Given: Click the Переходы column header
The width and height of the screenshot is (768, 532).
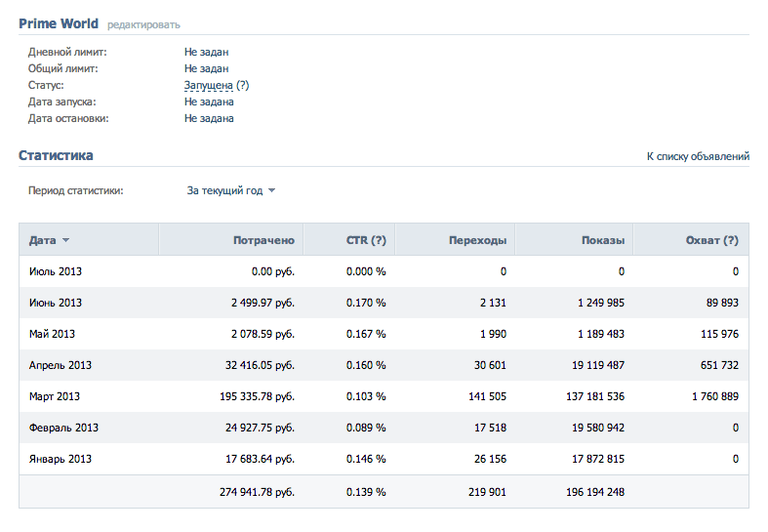Looking at the screenshot, I should 477,240.
